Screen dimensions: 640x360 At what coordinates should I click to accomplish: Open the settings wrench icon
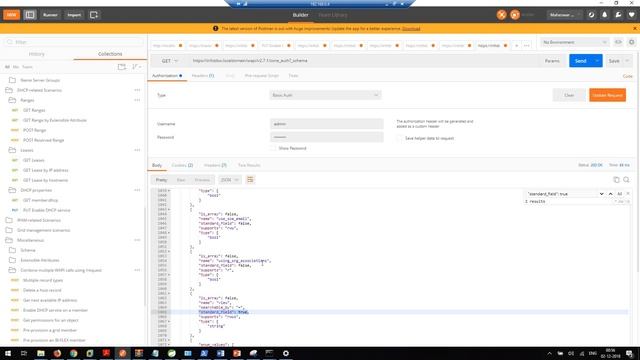tap(618, 15)
